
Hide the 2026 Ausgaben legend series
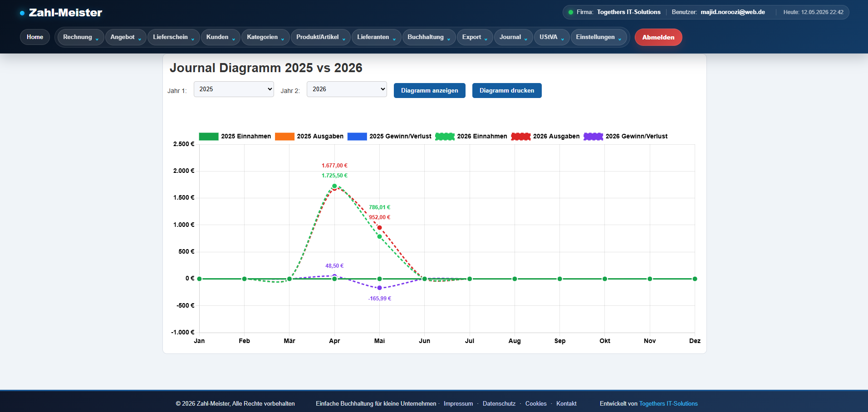545,136
